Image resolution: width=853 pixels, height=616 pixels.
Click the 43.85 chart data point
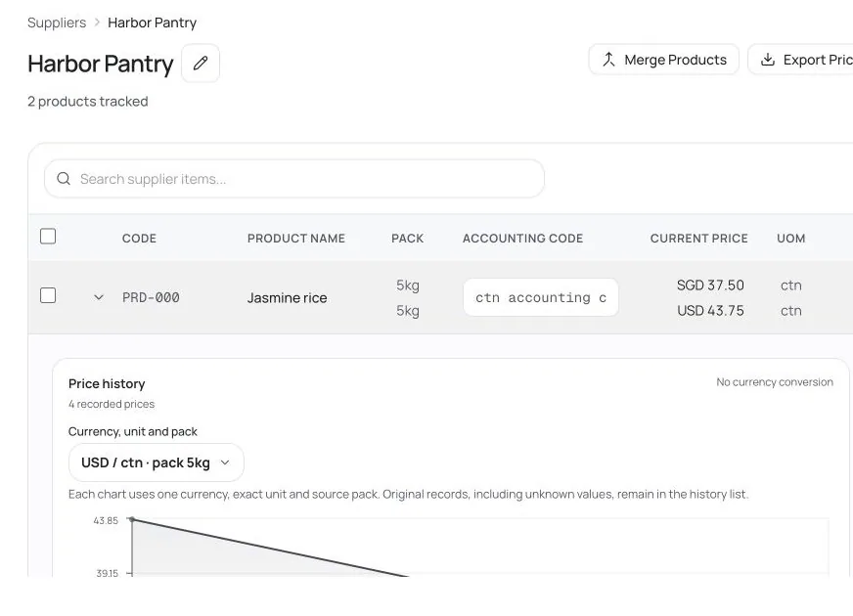coord(132,520)
